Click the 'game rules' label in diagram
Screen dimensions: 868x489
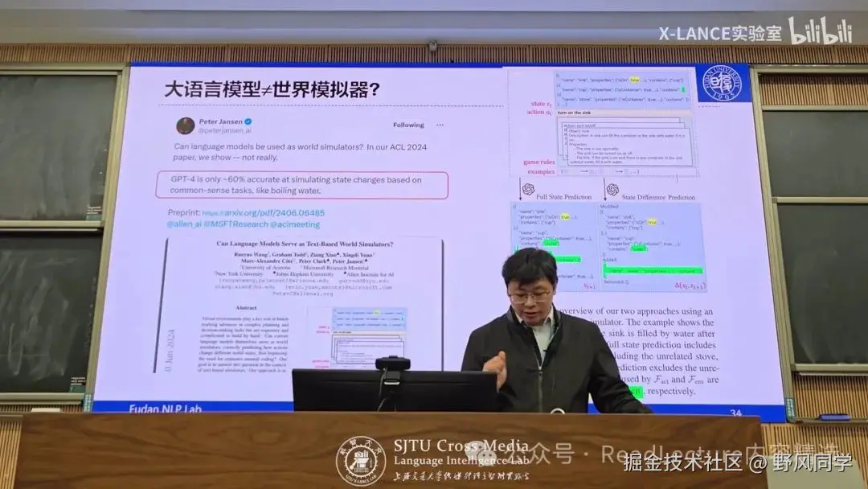pyautogui.click(x=538, y=162)
